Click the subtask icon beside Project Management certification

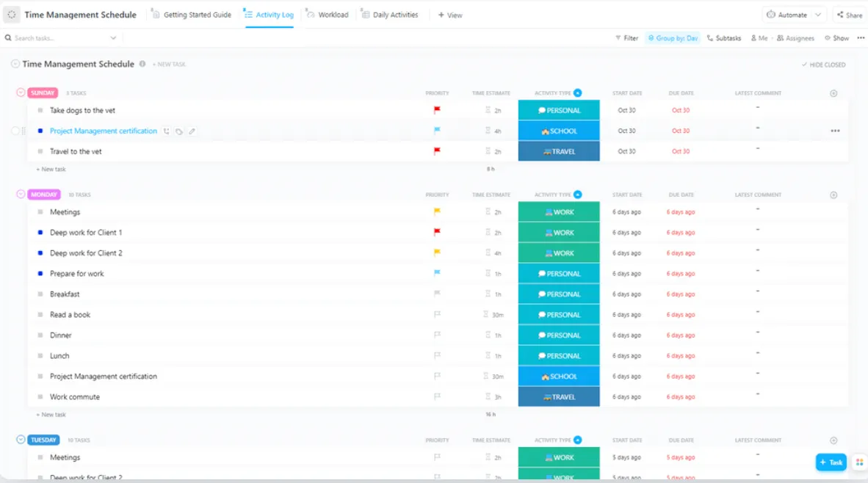[166, 131]
